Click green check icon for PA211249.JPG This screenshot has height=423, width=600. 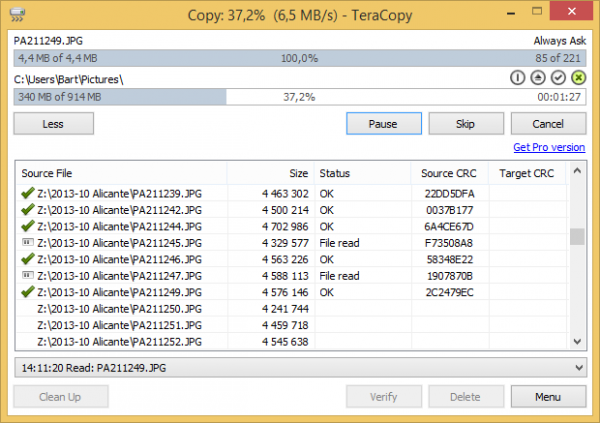(28, 292)
